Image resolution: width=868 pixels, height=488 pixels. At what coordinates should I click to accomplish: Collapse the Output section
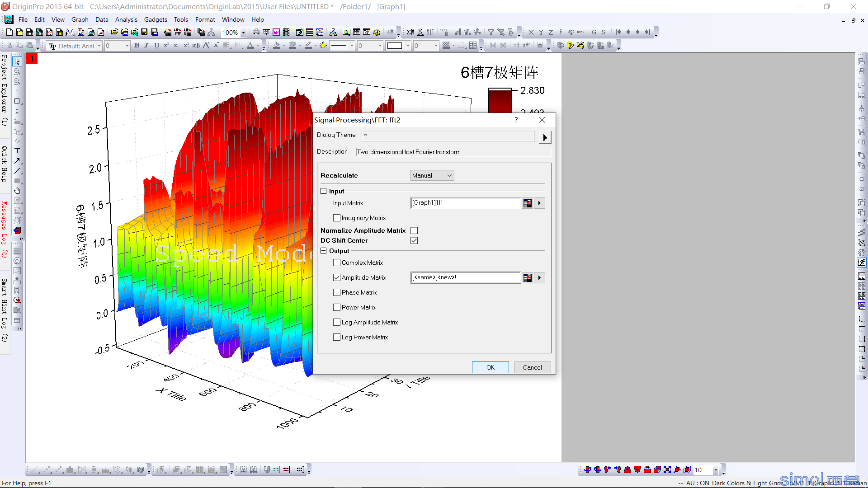324,251
